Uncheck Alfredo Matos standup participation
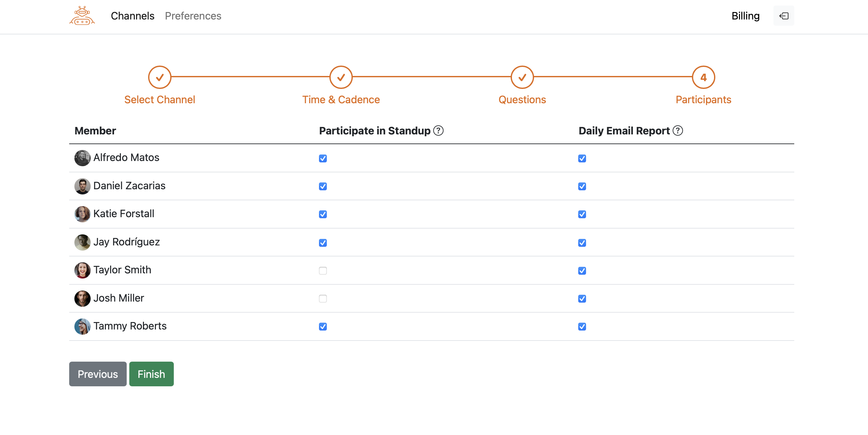This screenshot has height=435, width=868. click(x=323, y=158)
